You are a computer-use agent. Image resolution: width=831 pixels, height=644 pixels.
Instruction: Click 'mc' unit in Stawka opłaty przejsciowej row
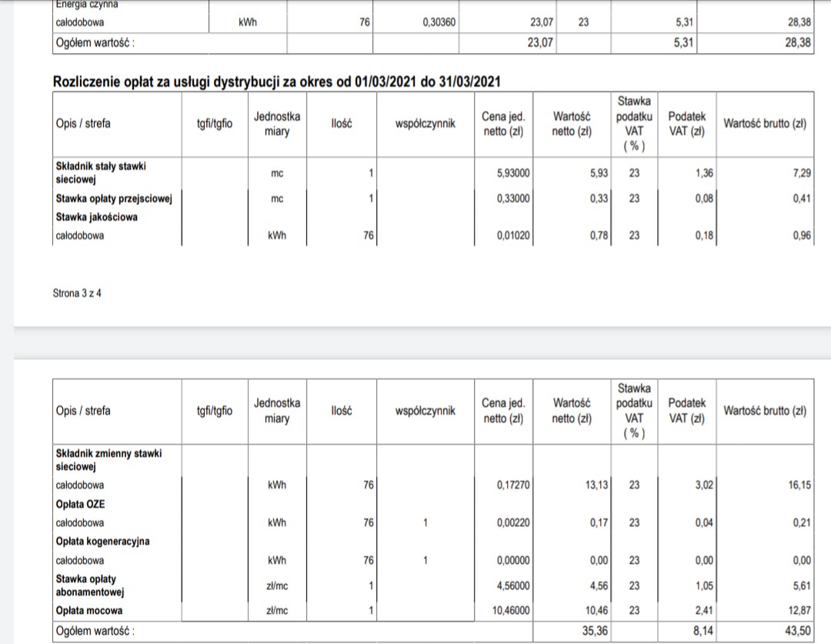click(x=277, y=199)
